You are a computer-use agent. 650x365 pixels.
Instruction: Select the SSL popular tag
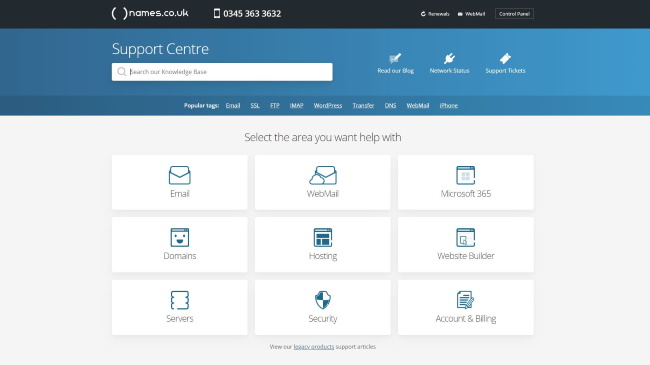click(255, 105)
